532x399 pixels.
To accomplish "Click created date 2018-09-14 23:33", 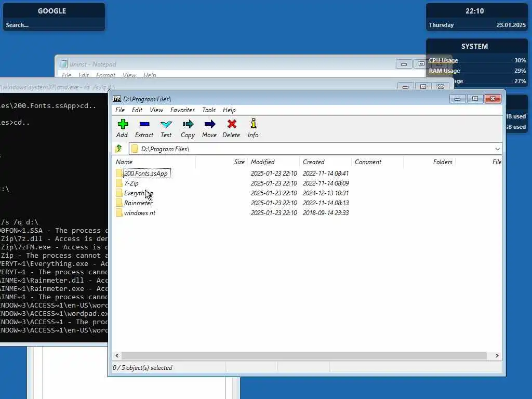I will tap(326, 212).
